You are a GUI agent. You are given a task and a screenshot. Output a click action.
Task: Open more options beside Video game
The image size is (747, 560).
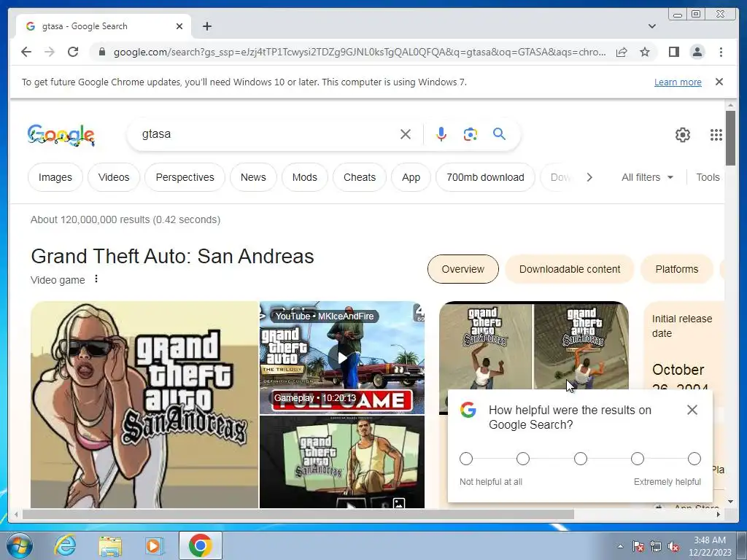pos(96,279)
